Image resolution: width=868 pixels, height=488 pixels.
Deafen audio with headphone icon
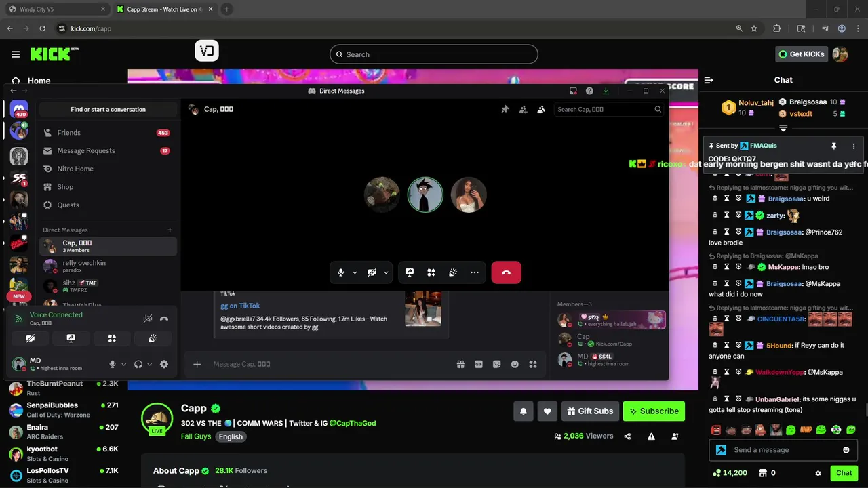coord(138,364)
